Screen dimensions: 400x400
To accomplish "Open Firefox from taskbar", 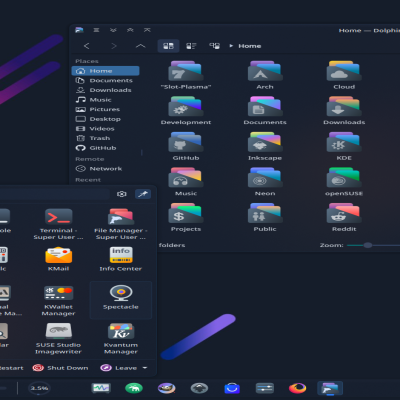I will [297, 388].
